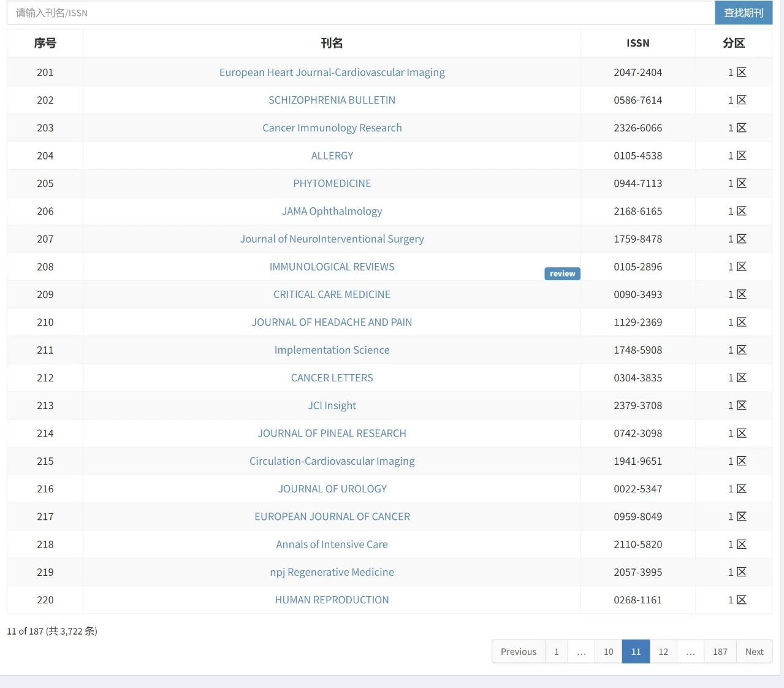Select ISSN 2057-3995 cell

click(x=638, y=572)
